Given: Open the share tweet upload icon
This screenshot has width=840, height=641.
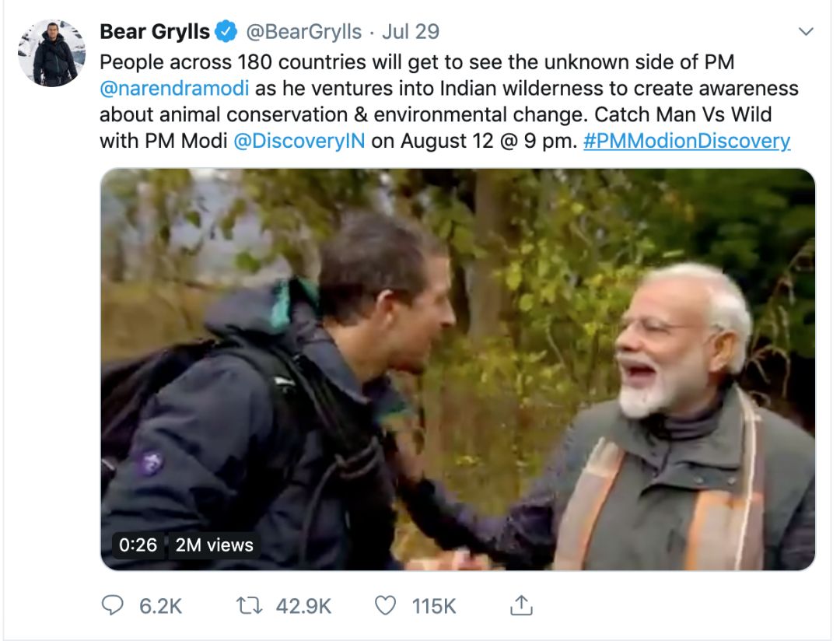Looking at the screenshot, I should point(521,605).
